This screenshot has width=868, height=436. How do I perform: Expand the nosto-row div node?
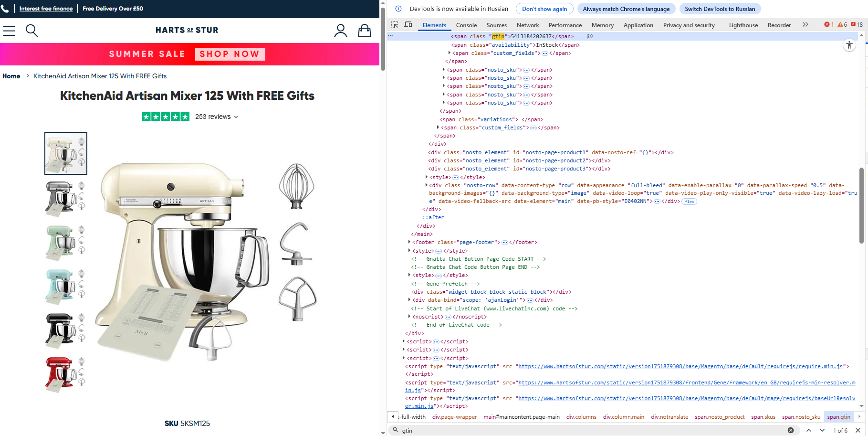pyautogui.click(x=426, y=185)
